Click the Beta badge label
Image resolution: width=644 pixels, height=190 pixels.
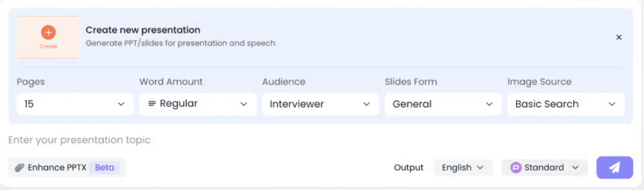105,167
